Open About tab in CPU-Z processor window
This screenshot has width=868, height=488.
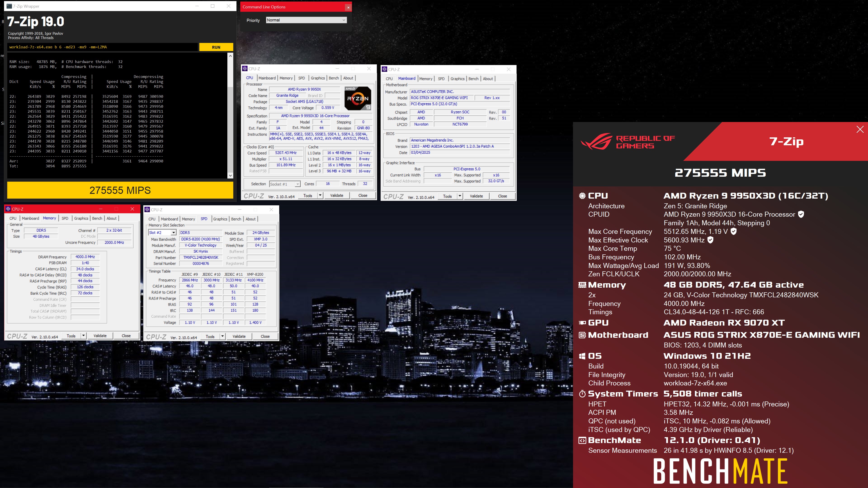coord(348,78)
